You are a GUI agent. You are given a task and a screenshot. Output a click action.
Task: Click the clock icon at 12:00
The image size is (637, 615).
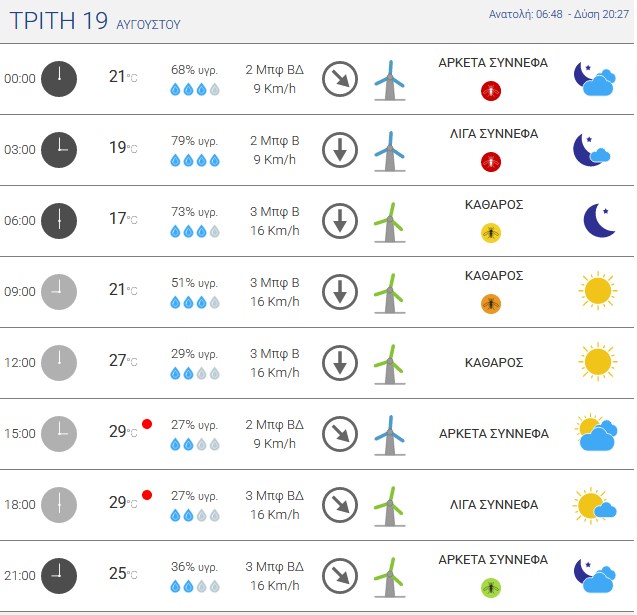59,363
